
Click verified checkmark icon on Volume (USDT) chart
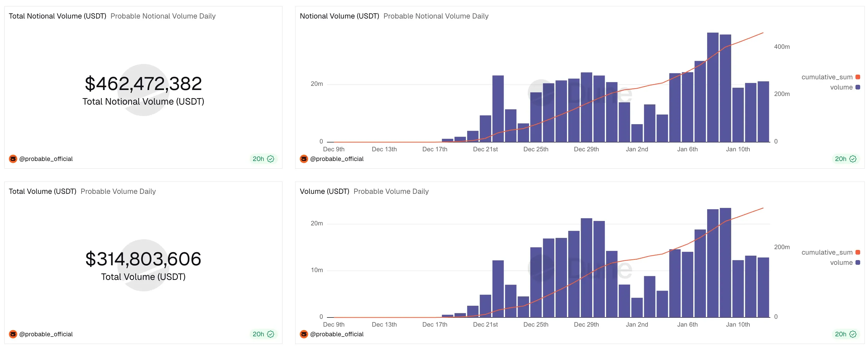pyautogui.click(x=853, y=334)
